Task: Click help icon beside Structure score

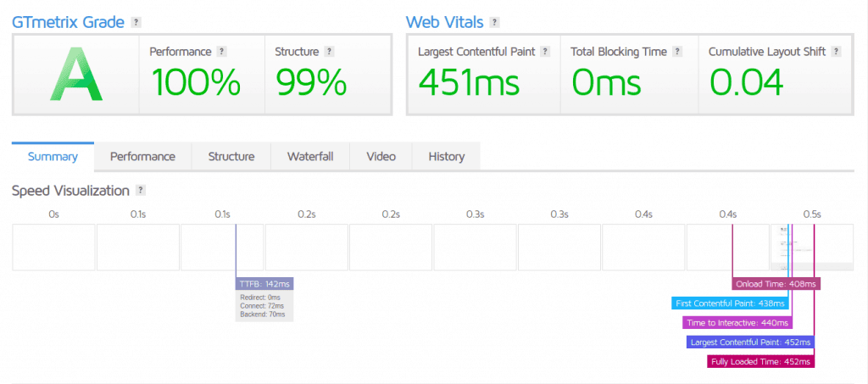Action: (x=329, y=52)
